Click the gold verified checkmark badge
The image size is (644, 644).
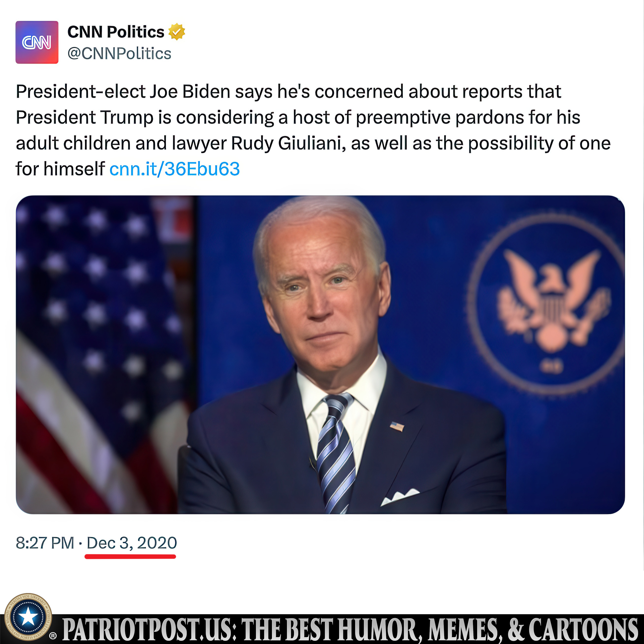[177, 32]
